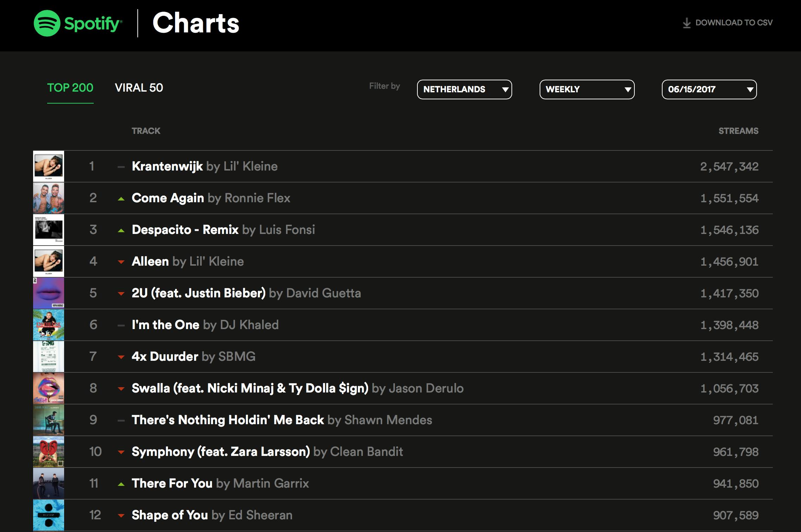
Task: Switch to the Top 200 tab
Action: click(x=70, y=88)
